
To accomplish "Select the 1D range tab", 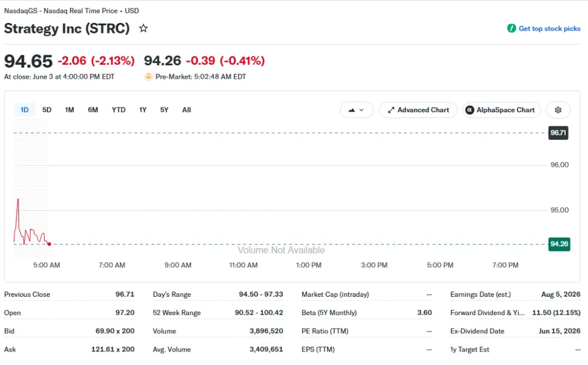I will 24,110.
